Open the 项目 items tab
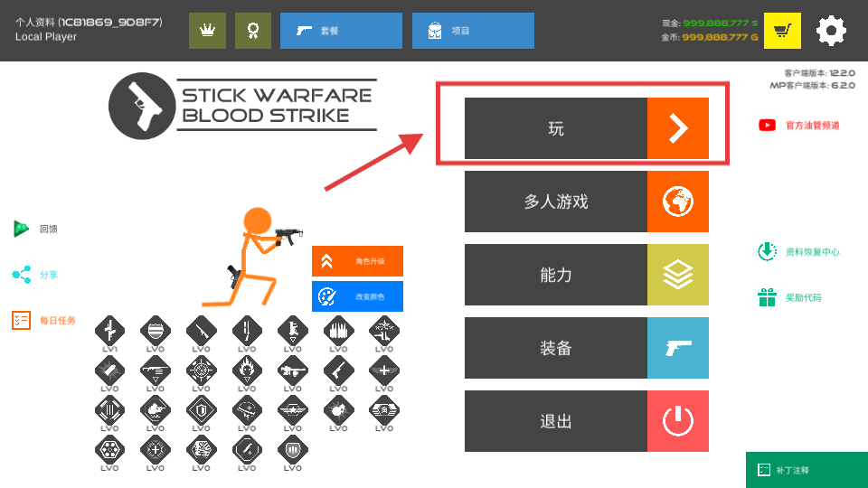 tap(473, 31)
